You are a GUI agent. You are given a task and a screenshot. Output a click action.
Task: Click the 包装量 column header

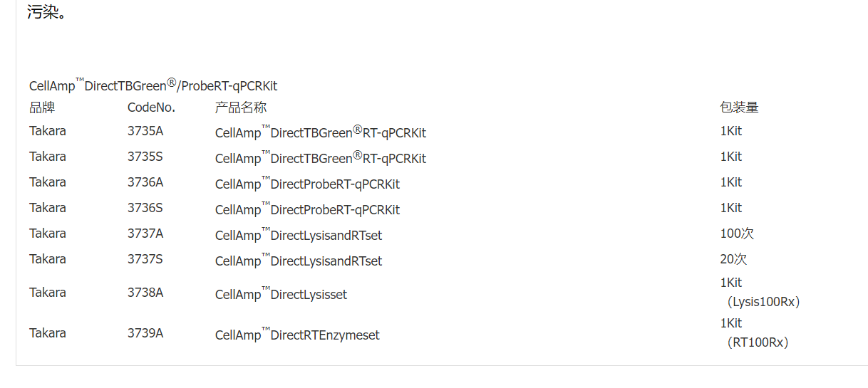click(739, 108)
